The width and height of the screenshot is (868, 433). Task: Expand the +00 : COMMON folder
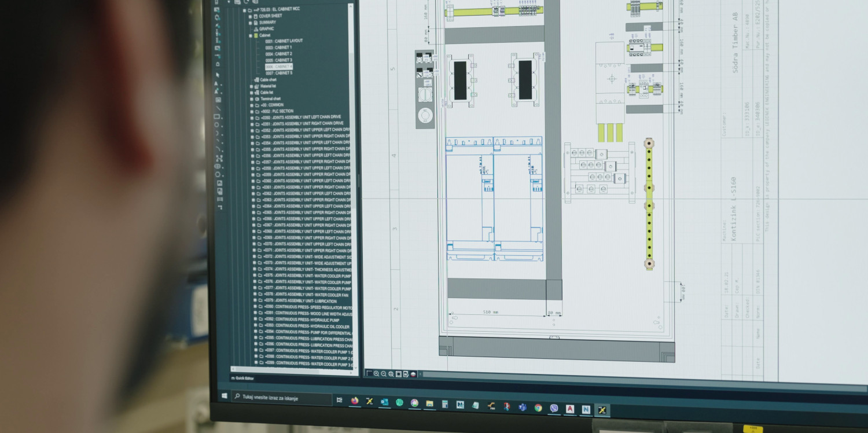coord(252,105)
